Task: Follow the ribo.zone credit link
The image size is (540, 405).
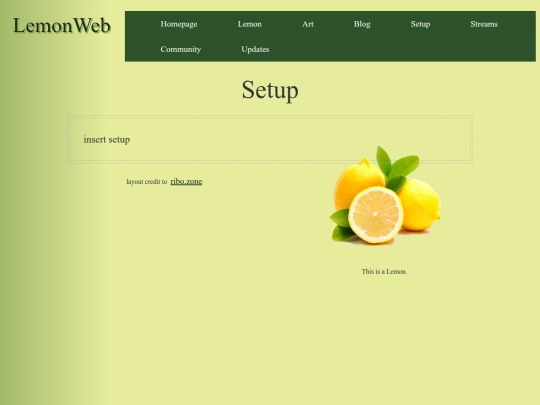Action: [186, 181]
